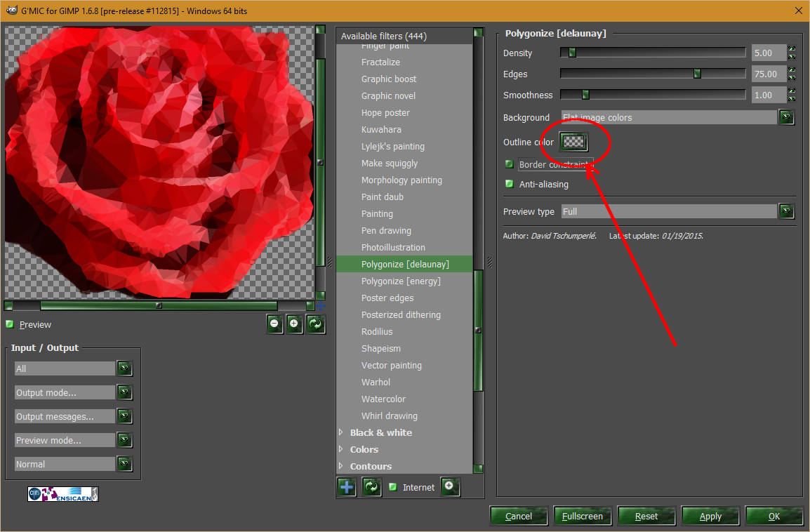Click the ENSICAEN logo image

tap(63, 494)
